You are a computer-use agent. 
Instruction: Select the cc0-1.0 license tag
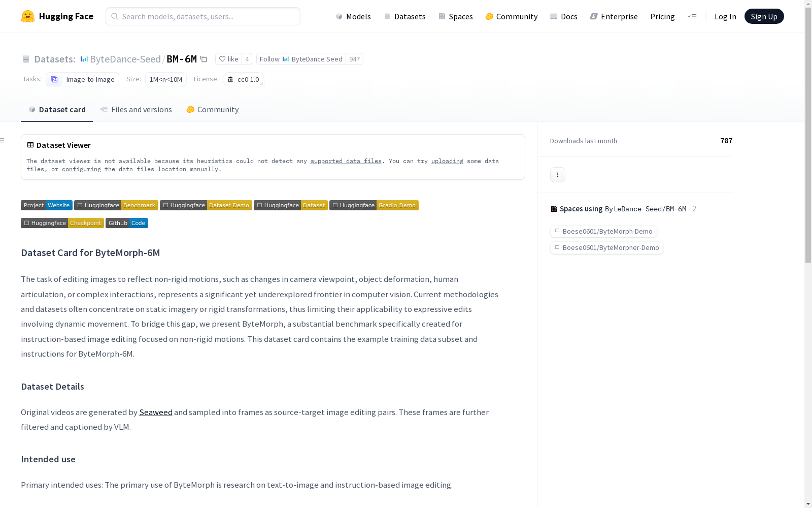(x=244, y=79)
